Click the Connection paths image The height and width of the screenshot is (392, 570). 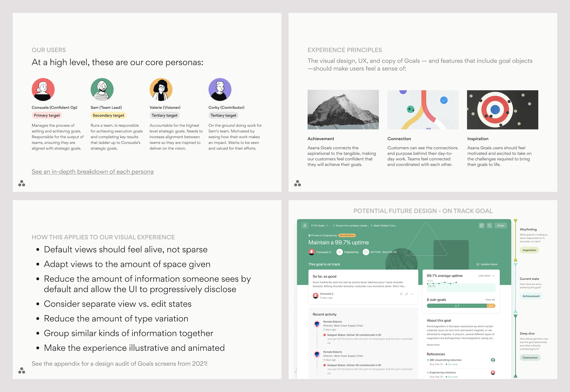click(x=423, y=110)
